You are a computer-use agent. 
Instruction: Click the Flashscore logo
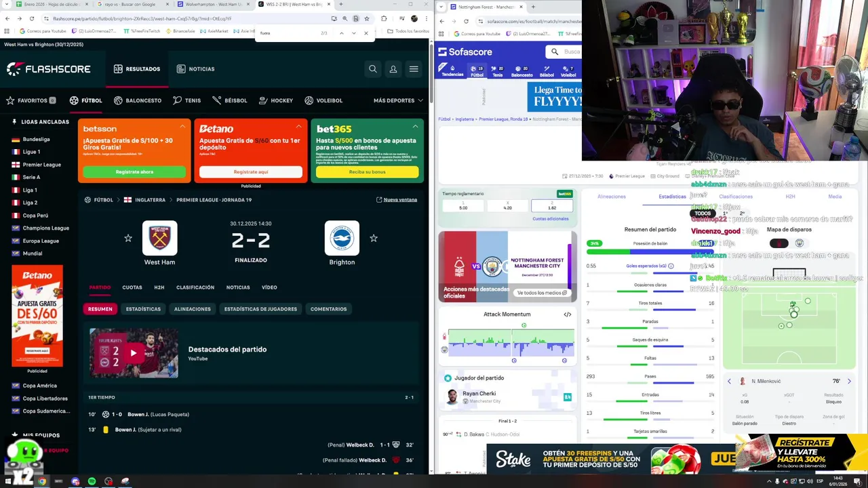pos(48,68)
